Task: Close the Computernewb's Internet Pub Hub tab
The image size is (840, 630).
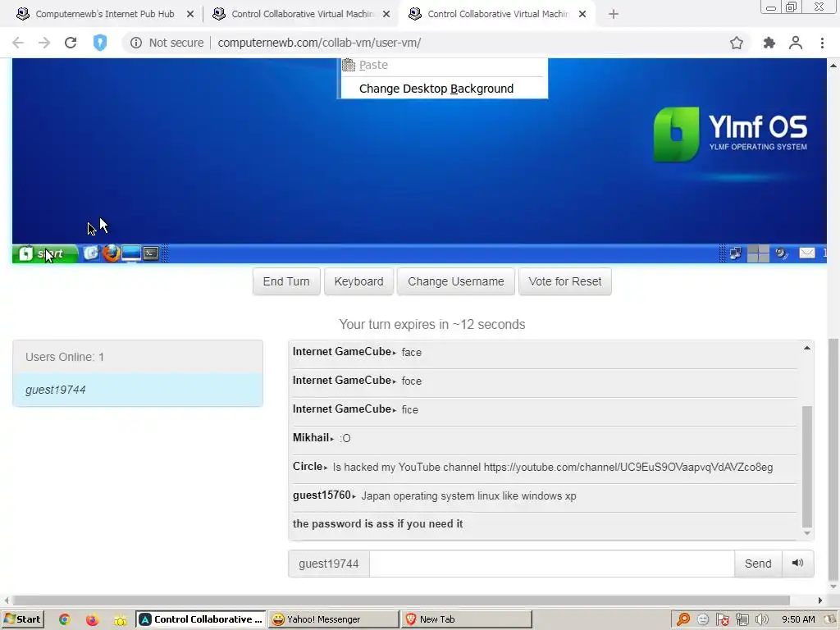Action: (x=190, y=15)
